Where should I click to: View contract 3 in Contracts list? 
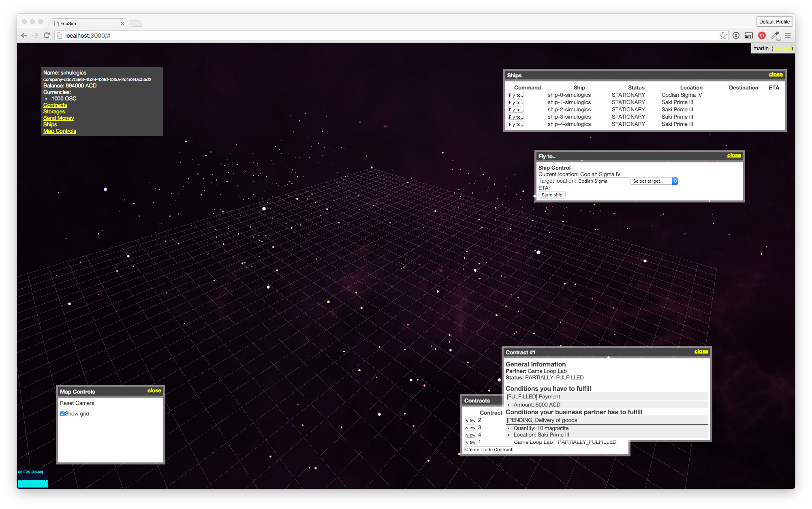[470, 428]
